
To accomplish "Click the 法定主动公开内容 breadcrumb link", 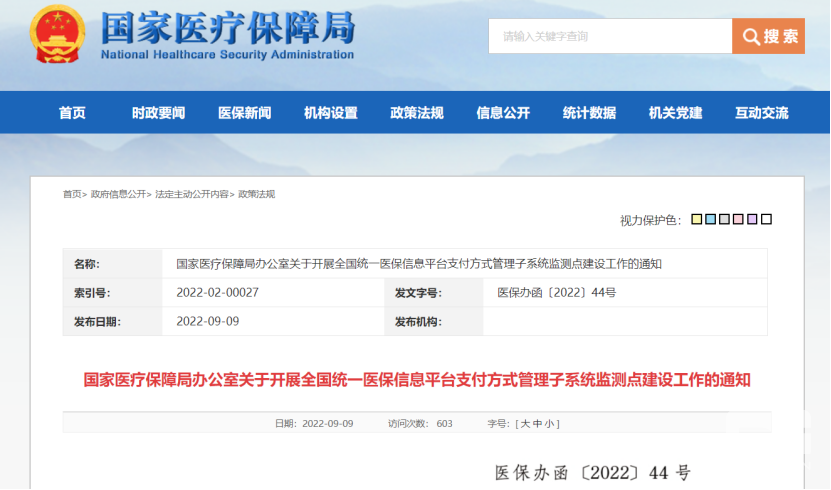I will 191,194.
